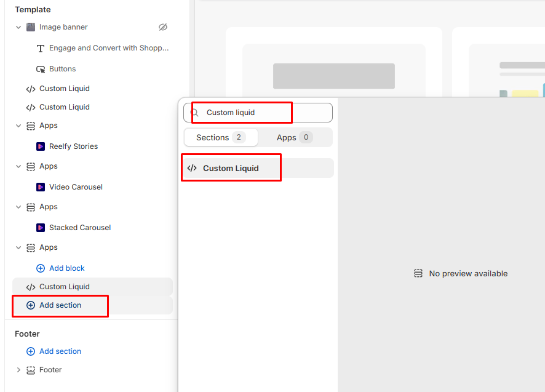The height and width of the screenshot is (392, 545).
Task: Click plus icon of Footer Add section
Action: [31, 351]
